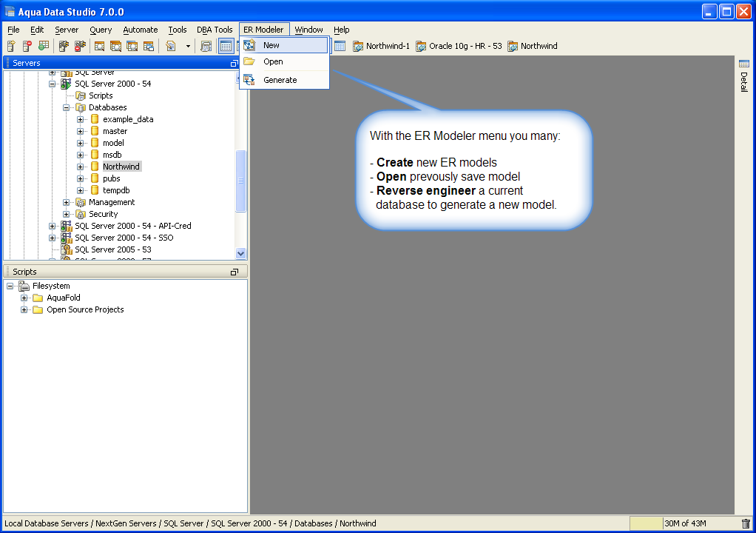Click the table icon right of menu
Screen dimensions: 756x533
click(x=340, y=46)
